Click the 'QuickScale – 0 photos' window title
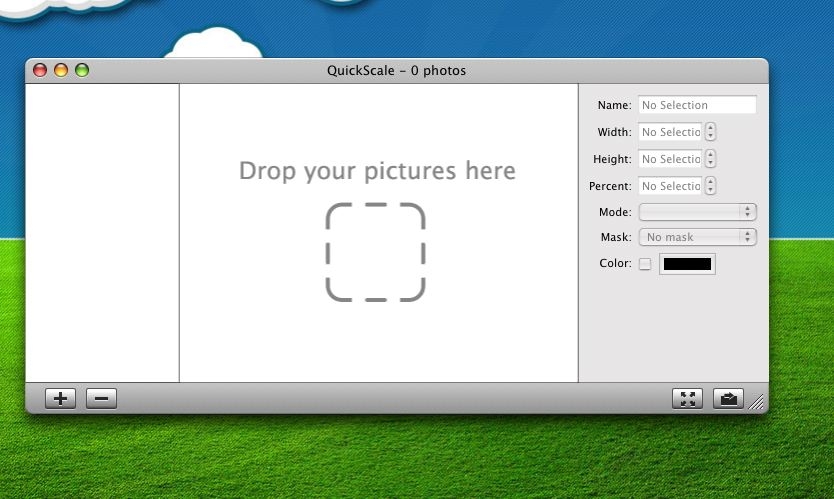834x499 pixels. [396, 71]
